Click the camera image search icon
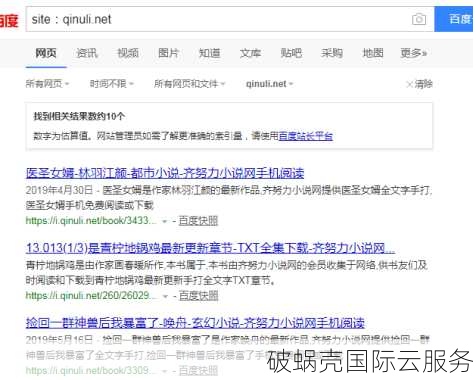473x380 pixels. 419,19
